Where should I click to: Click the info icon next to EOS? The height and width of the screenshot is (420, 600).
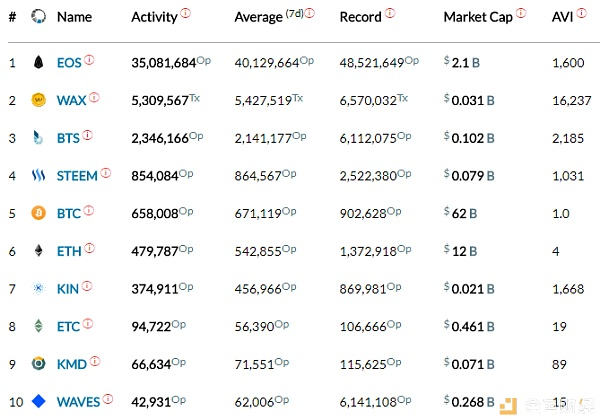pos(89,60)
